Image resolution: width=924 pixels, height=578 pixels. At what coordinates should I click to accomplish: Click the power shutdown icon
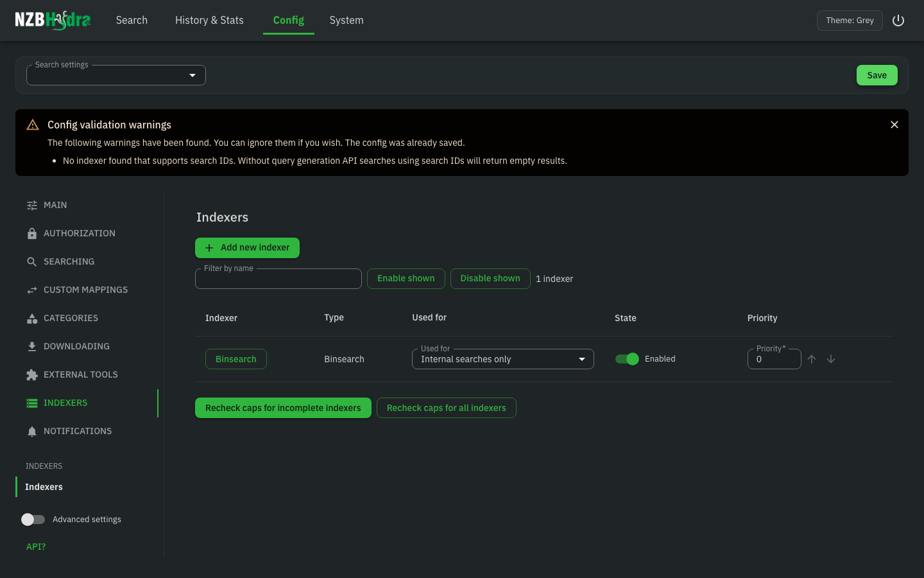point(898,21)
